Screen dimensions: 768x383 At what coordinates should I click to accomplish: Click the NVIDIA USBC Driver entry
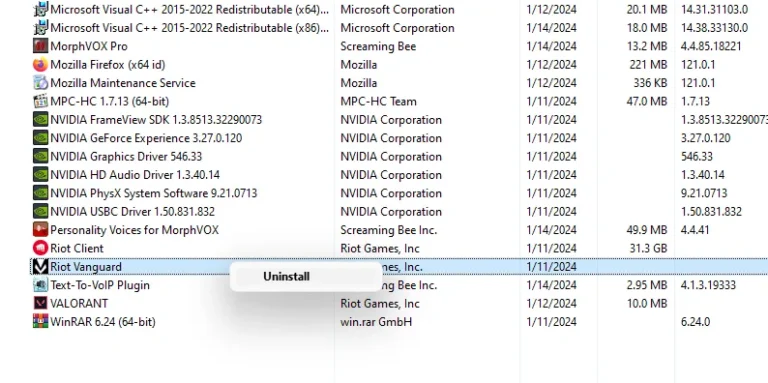(x=399, y=212)
